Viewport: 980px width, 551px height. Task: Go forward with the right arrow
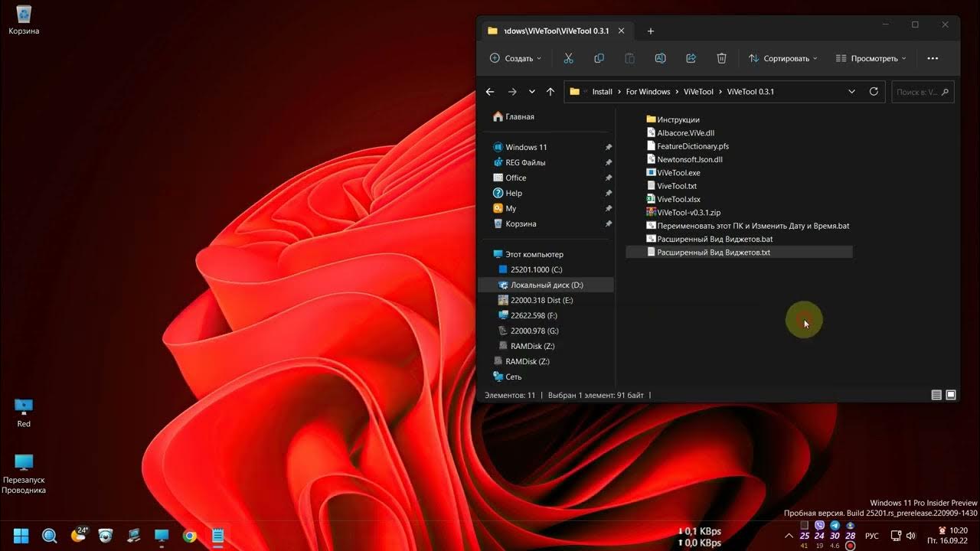point(512,92)
